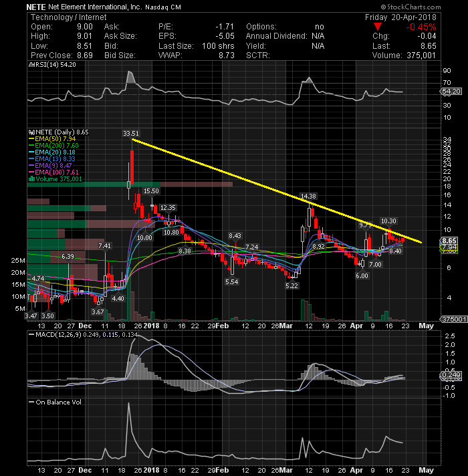468x476 pixels.
Task: Select the purple EMA(9) 8.47 legend entry
Action: pyautogui.click(x=50, y=165)
